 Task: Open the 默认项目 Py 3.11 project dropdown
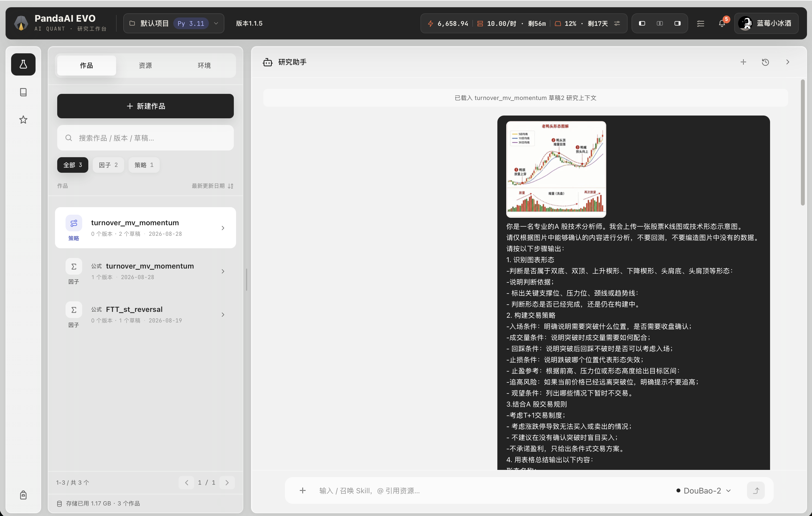tap(174, 23)
